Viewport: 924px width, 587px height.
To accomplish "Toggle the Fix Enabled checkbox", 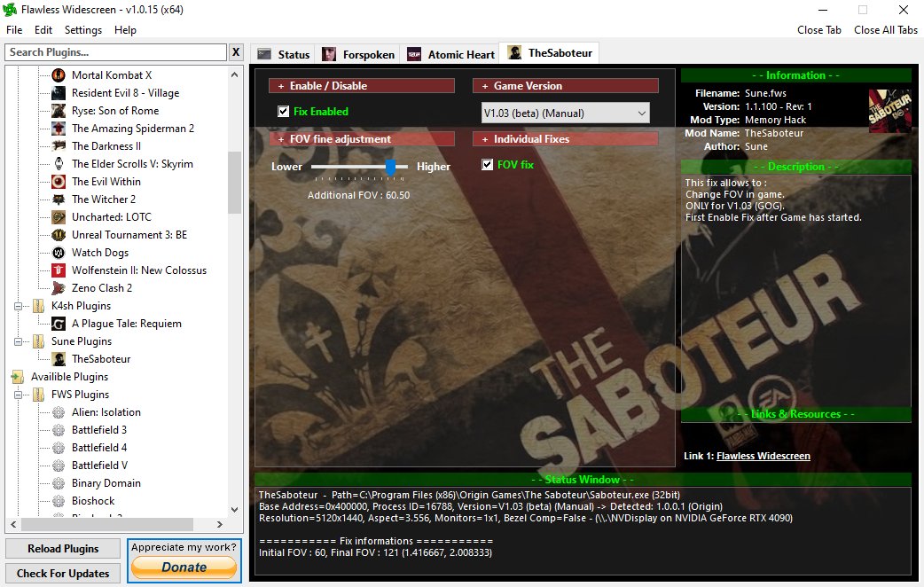I will (284, 112).
